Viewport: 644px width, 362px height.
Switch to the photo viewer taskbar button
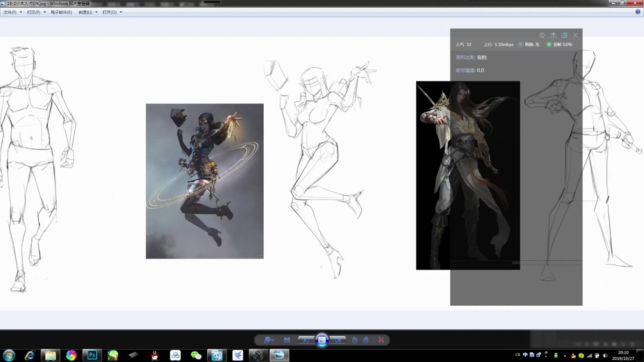coord(279,355)
